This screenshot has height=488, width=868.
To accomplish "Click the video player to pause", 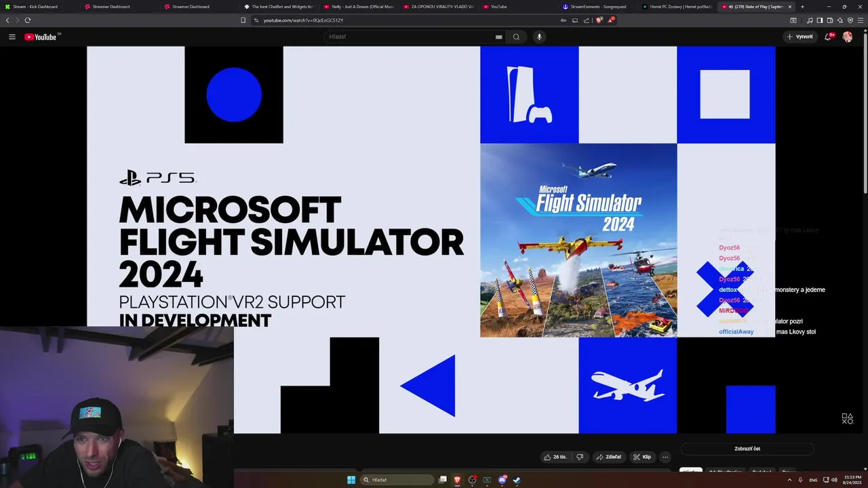I will (431, 239).
